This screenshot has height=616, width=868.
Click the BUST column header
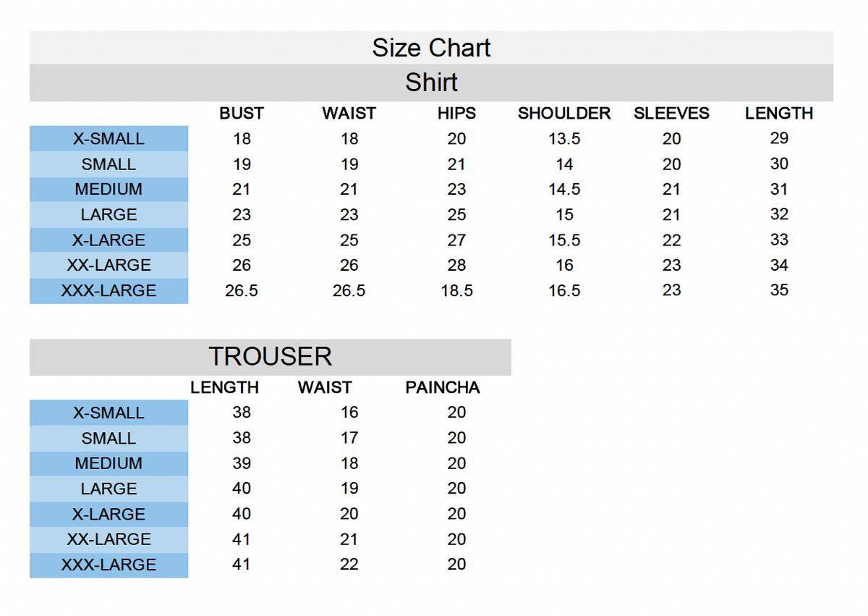point(242,114)
